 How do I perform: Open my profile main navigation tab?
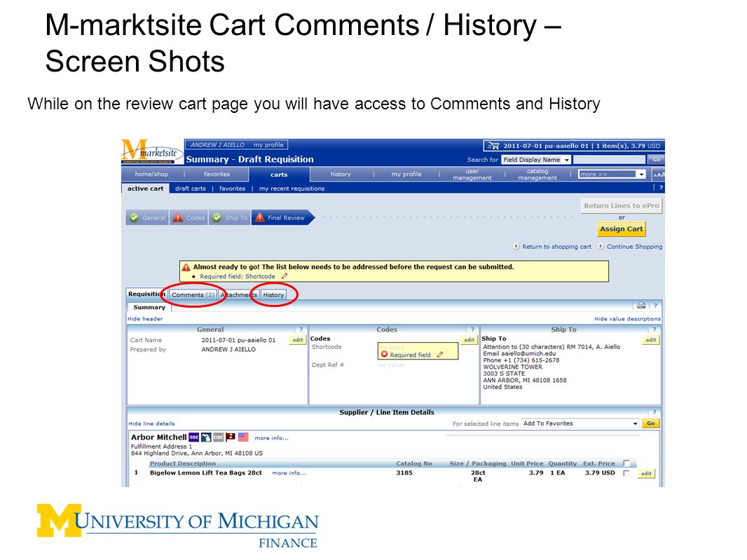click(x=406, y=175)
